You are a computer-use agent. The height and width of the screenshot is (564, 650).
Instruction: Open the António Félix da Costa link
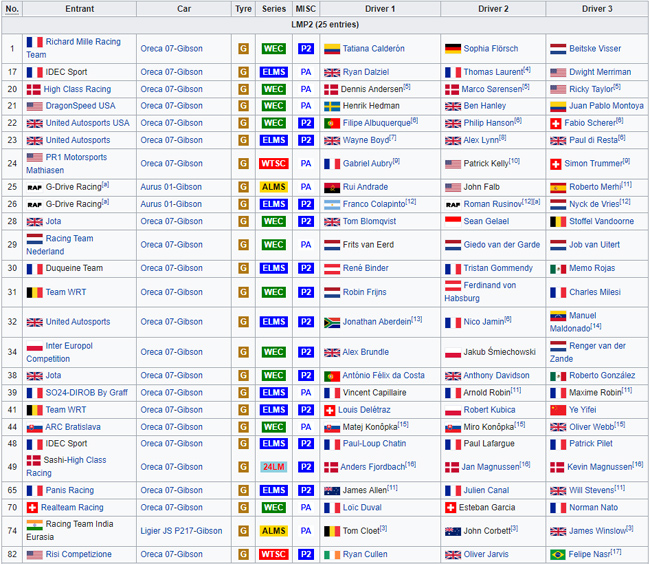[x=383, y=376]
